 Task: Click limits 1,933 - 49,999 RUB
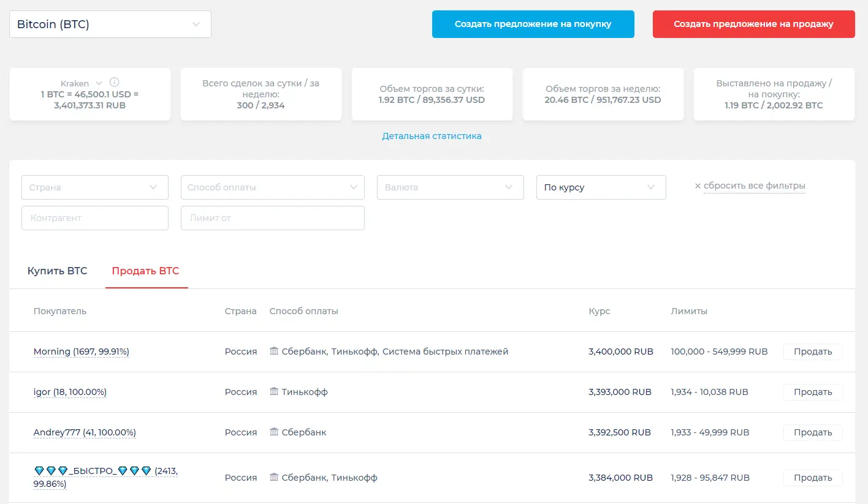710,432
